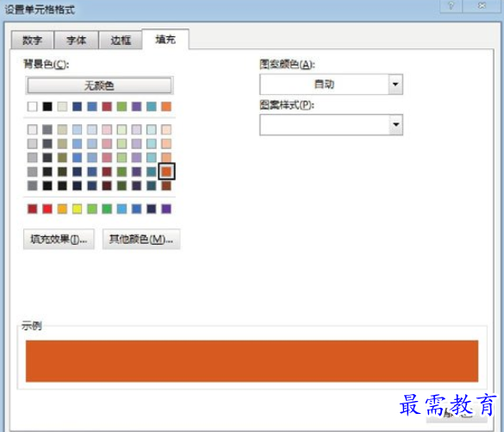Select the standard yellow color swatch
The height and width of the screenshot is (432, 504).
pos(78,209)
